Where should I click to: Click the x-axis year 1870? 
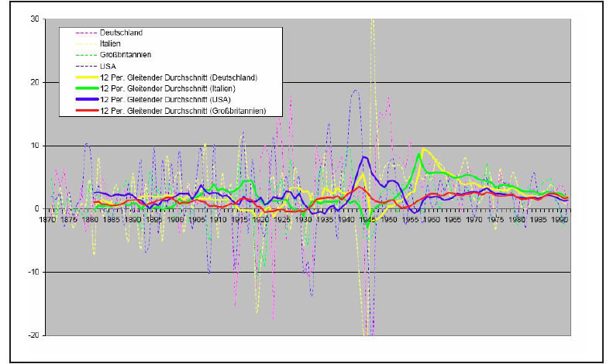47,220
